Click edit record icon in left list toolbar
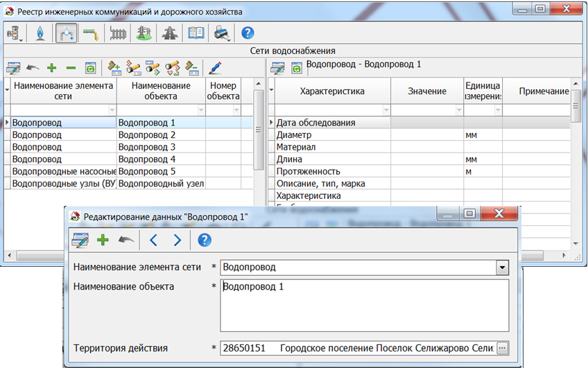The image size is (588, 368). click(13, 68)
